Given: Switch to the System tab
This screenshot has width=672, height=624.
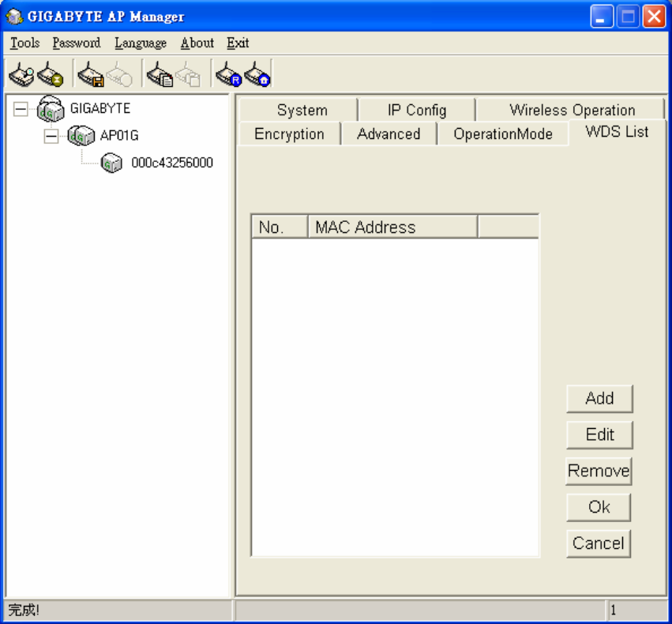Looking at the screenshot, I should (x=298, y=110).
